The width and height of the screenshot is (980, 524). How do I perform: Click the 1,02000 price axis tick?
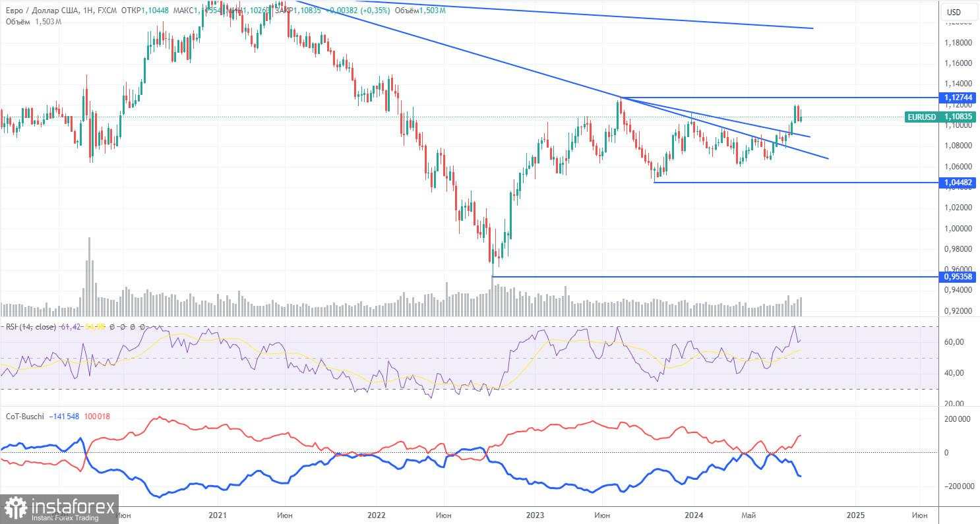point(958,208)
